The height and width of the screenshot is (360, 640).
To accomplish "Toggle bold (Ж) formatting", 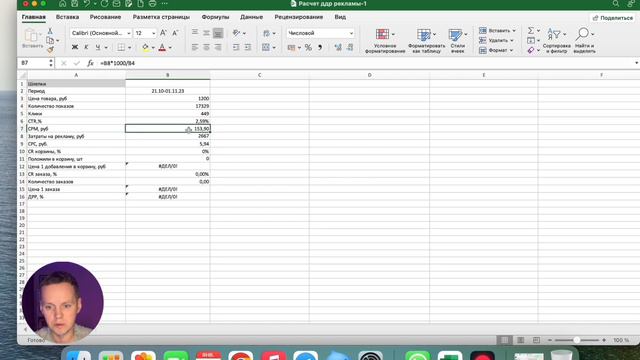I will coord(75,48).
